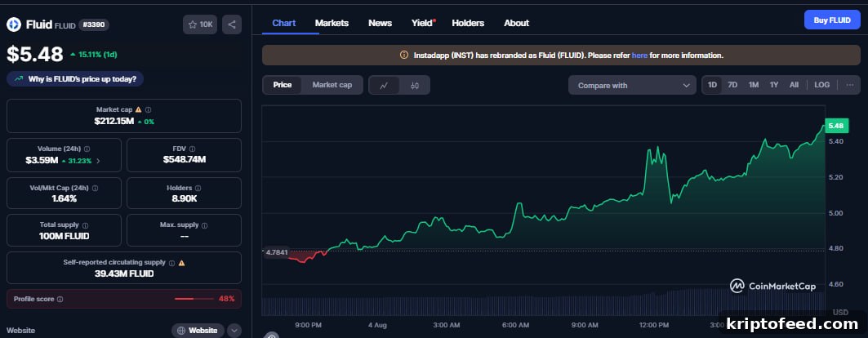Select the 1D time range
The height and width of the screenshot is (338, 868).
click(713, 85)
